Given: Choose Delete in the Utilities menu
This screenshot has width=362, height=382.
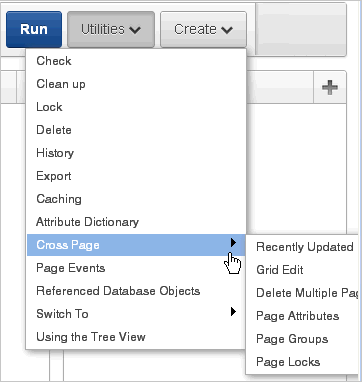Looking at the screenshot, I should coord(136,130).
